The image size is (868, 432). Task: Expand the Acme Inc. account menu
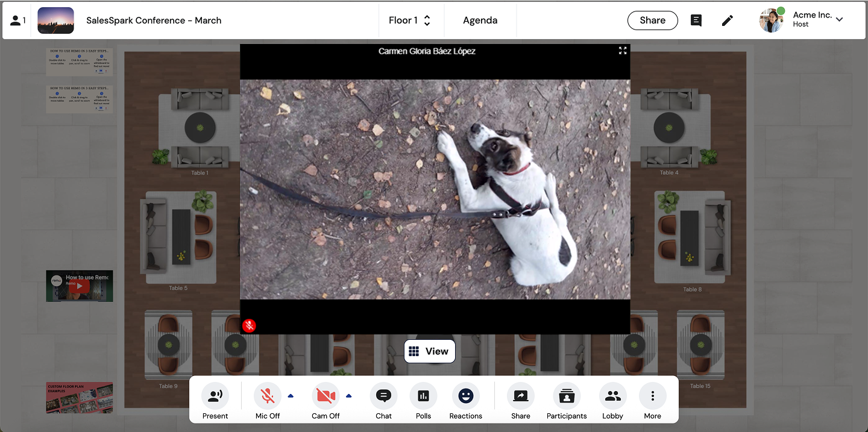839,19
